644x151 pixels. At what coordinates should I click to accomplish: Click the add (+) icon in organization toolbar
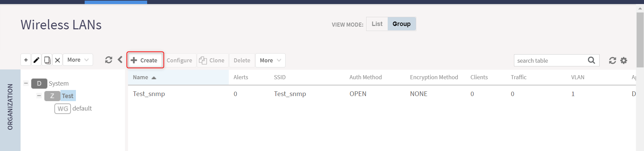pos(26,60)
